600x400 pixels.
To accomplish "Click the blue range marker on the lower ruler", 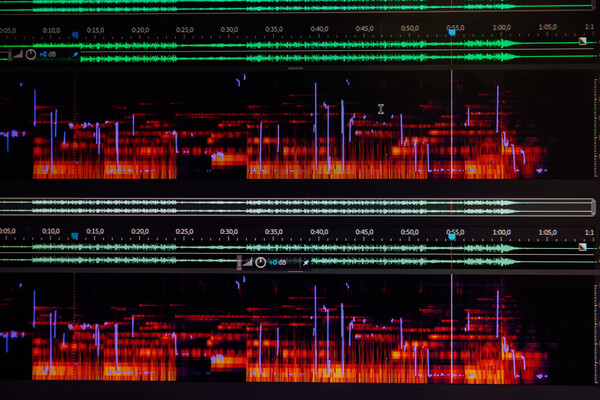I will (x=74, y=238).
